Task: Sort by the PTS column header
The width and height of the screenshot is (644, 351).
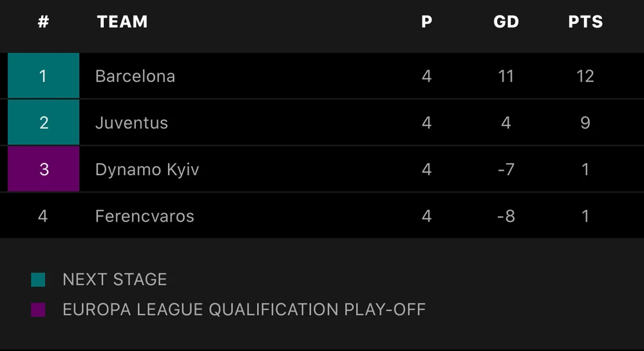Action: [x=585, y=22]
